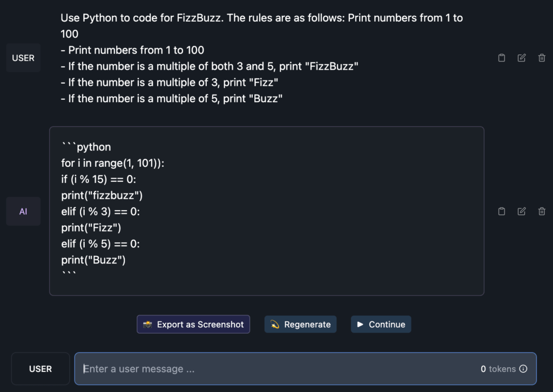Click Export as Screenshot
Image resolution: width=553 pixels, height=392 pixels.
click(x=193, y=325)
